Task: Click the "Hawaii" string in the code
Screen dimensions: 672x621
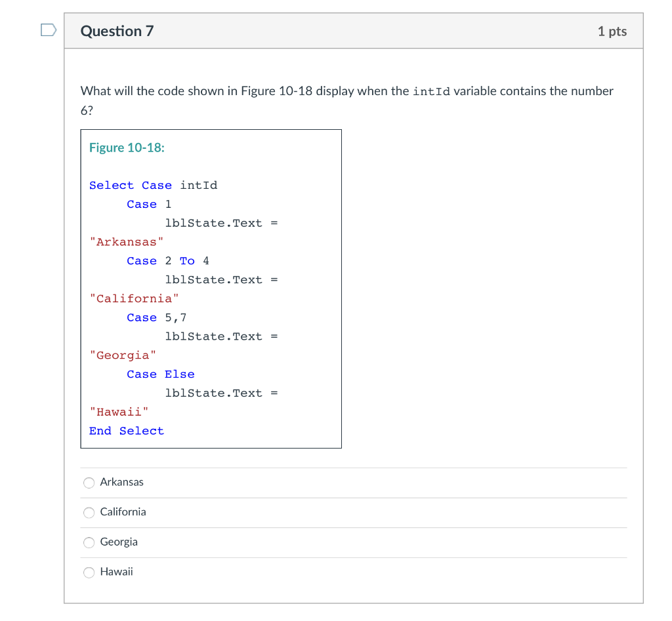Action: 118,411
